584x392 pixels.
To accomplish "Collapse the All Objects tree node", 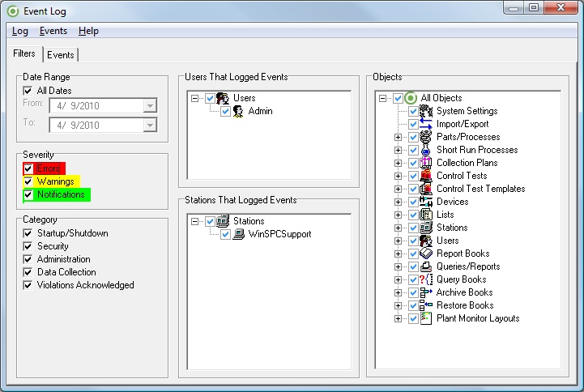I will tap(382, 99).
